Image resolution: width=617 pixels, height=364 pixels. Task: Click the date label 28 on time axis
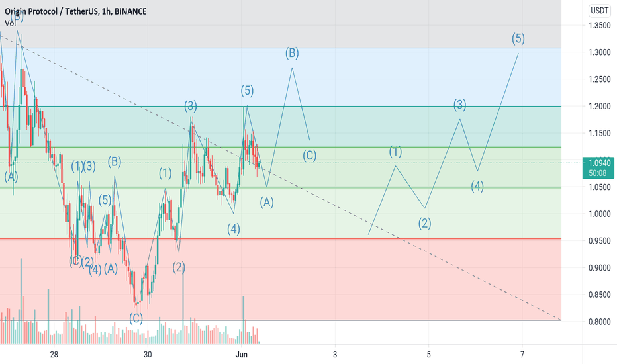pyautogui.click(x=54, y=355)
